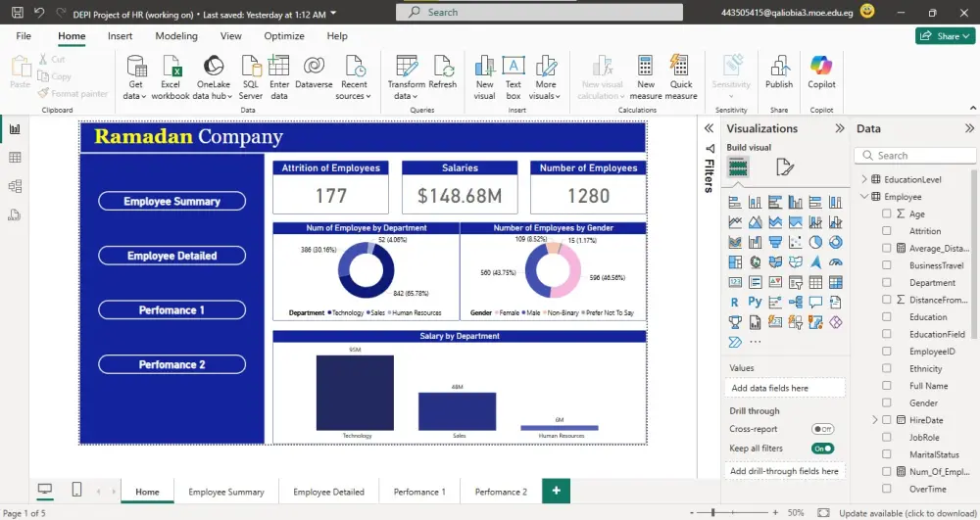Screen dimensions: 980x520
Task: Switch to the Perfomance 2 page tab
Action: coord(501,492)
